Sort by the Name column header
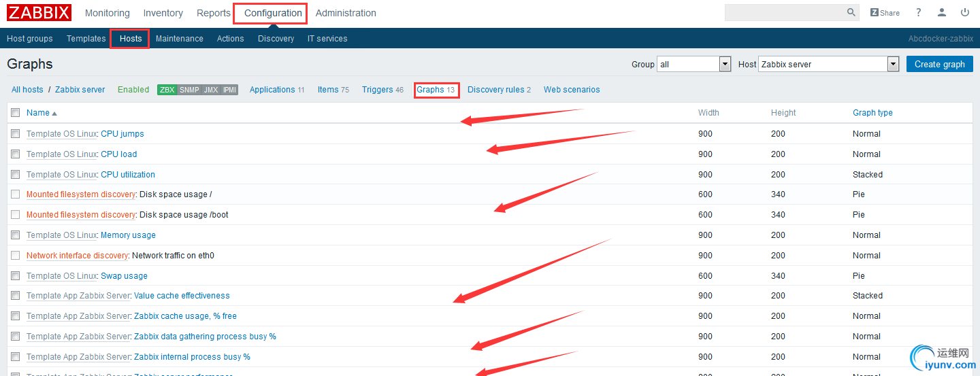Viewport: 980px width, 376px height. [38, 113]
